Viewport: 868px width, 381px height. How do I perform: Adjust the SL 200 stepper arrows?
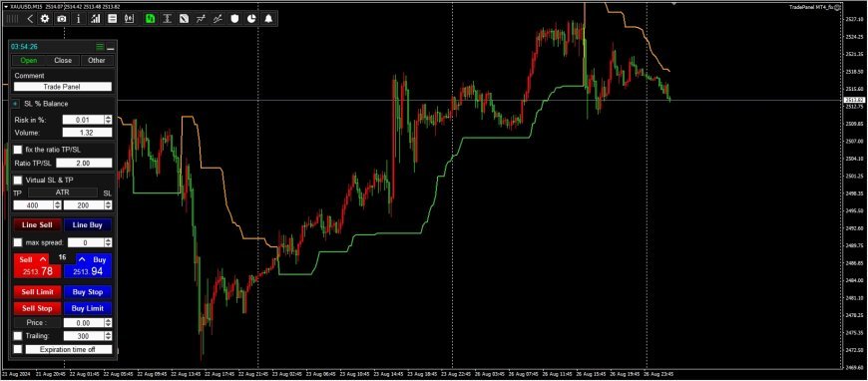pos(108,204)
